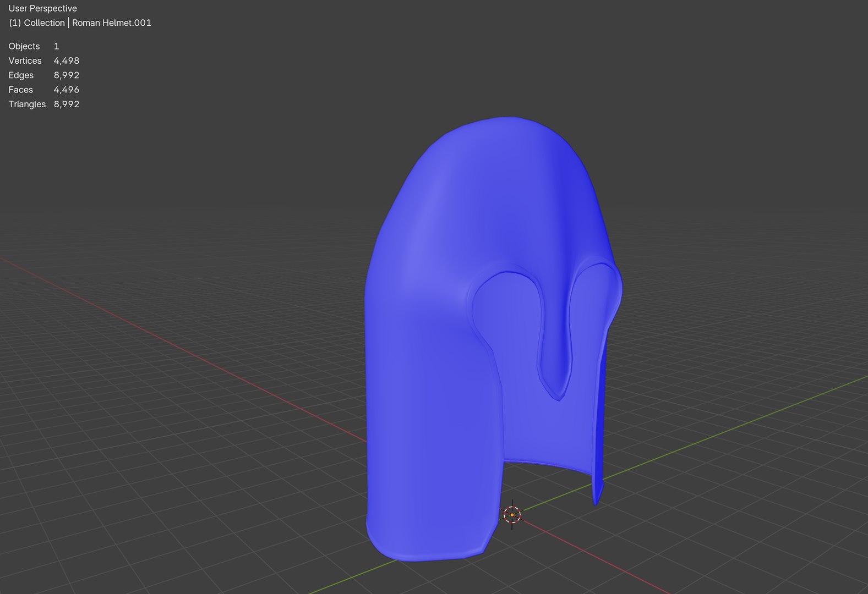Click the 3D cursor crosshair icon
This screenshot has height=594, width=868.
click(512, 515)
